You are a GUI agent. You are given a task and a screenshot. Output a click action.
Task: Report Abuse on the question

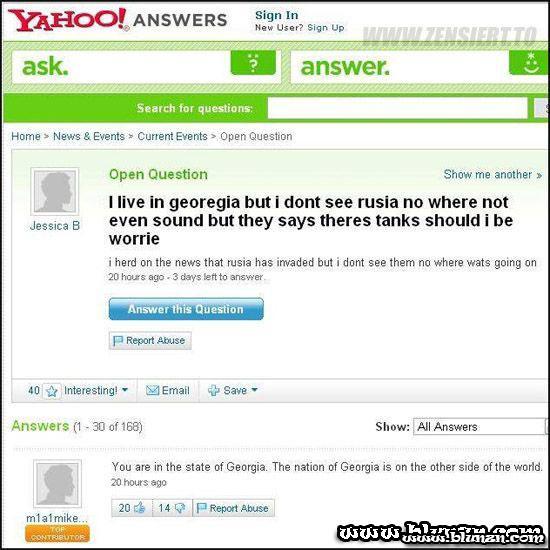coord(150,341)
